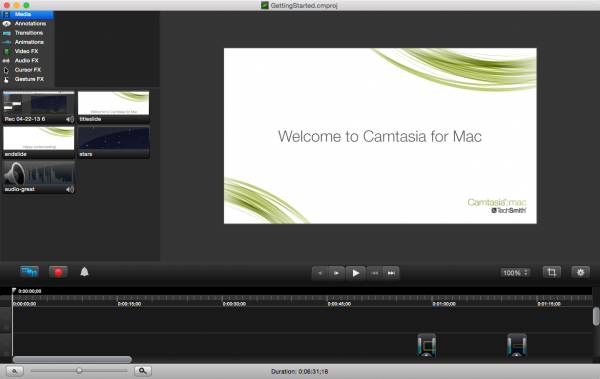Click the Animations arrow icon
The height and width of the screenshot is (379, 600).
(7, 42)
